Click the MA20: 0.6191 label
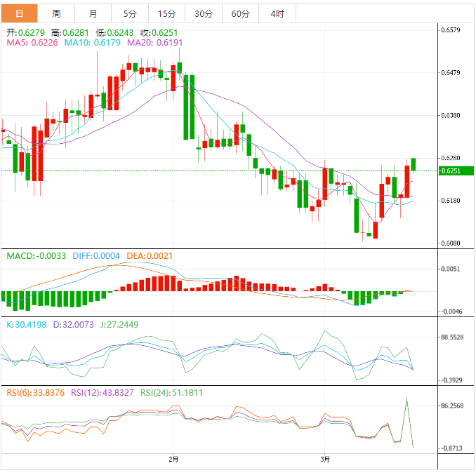This screenshot has height=475, width=476. click(x=155, y=43)
